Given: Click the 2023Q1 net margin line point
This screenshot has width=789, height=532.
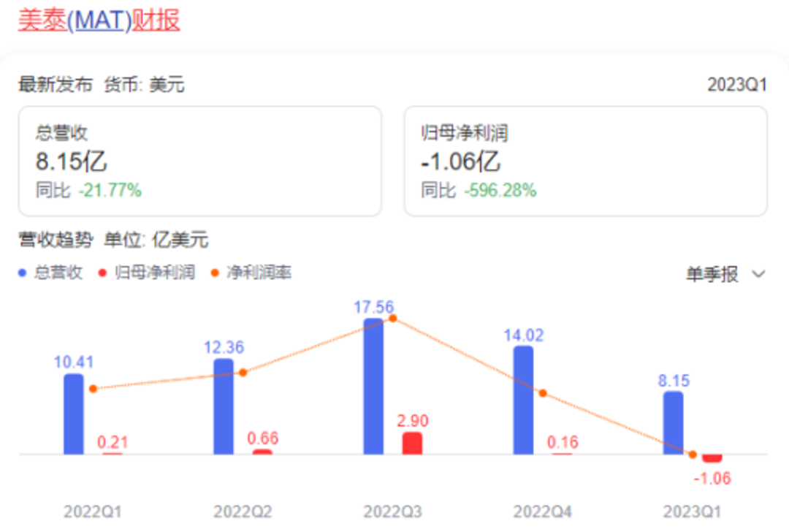Looking at the screenshot, I should tap(693, 455).
